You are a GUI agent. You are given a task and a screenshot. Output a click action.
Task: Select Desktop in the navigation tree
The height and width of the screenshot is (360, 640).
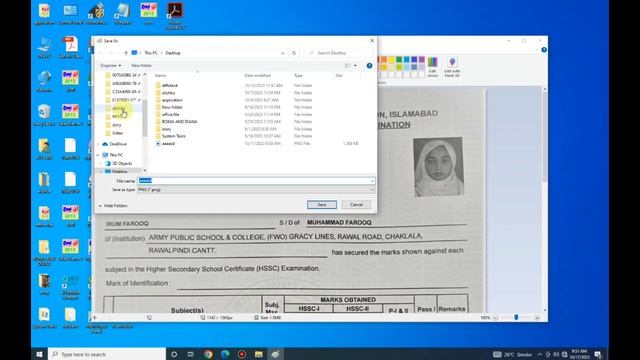click(x=116, y=171)
